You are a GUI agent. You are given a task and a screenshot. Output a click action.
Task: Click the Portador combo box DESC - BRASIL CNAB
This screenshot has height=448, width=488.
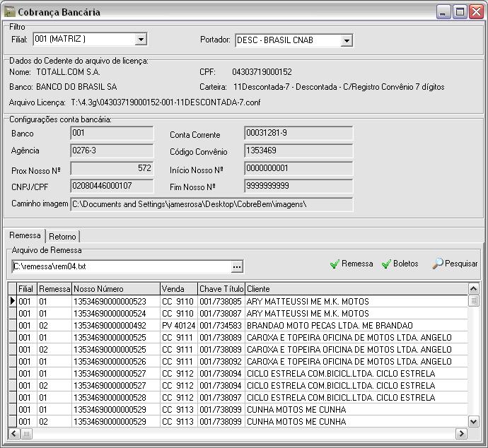coord(294,40)
